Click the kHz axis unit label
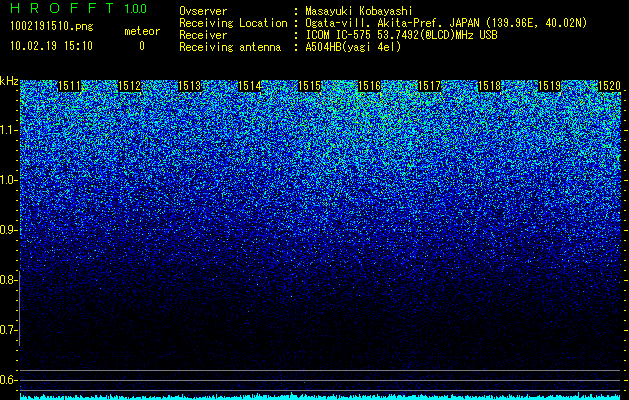This screenshot has height=400, width=629. tap(9, 81)
